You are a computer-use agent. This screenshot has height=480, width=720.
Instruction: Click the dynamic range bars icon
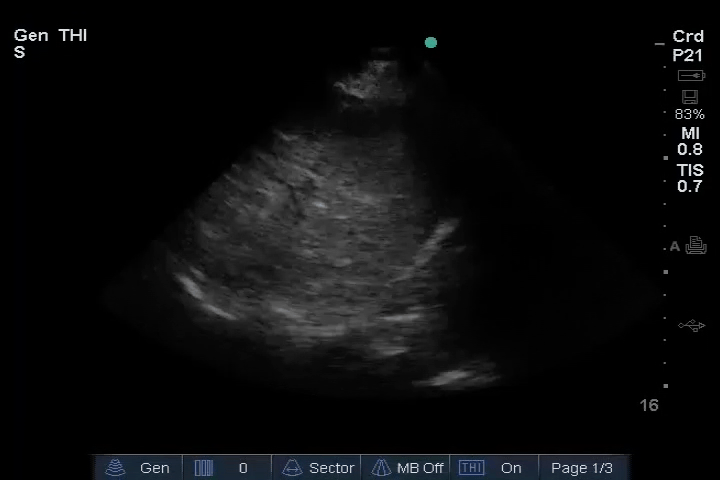click(204, 468)
